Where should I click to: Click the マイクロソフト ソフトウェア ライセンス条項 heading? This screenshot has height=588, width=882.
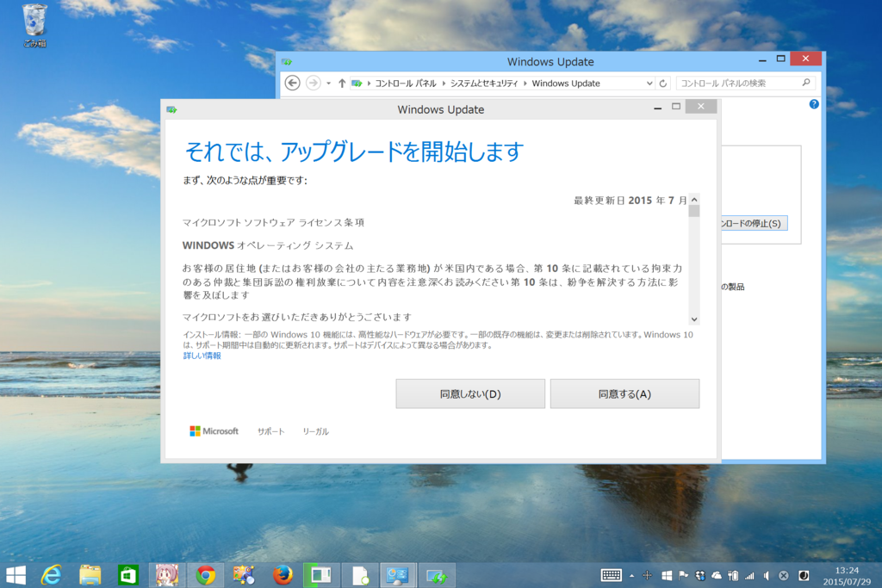point(273,223)
